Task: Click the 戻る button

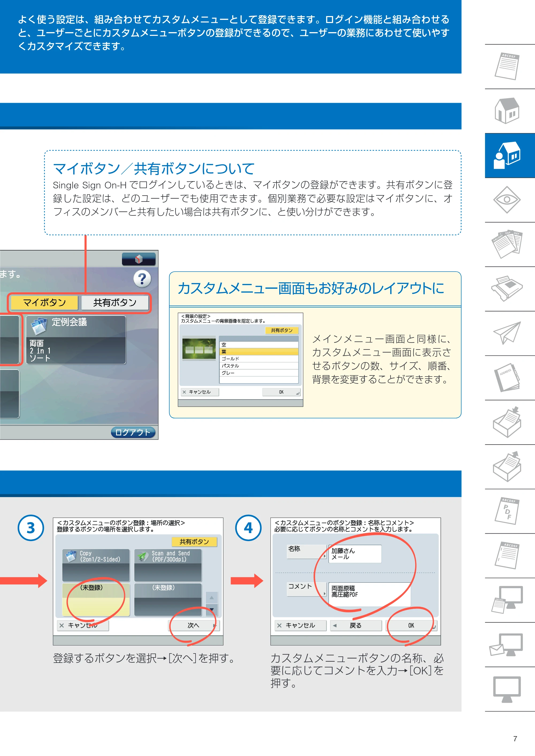Action: pos(356,625)
